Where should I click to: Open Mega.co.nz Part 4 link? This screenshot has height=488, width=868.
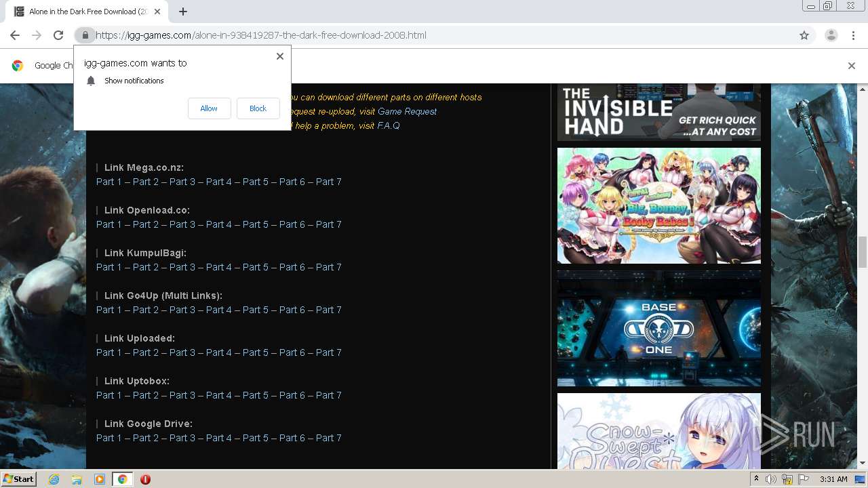point(219,182)
